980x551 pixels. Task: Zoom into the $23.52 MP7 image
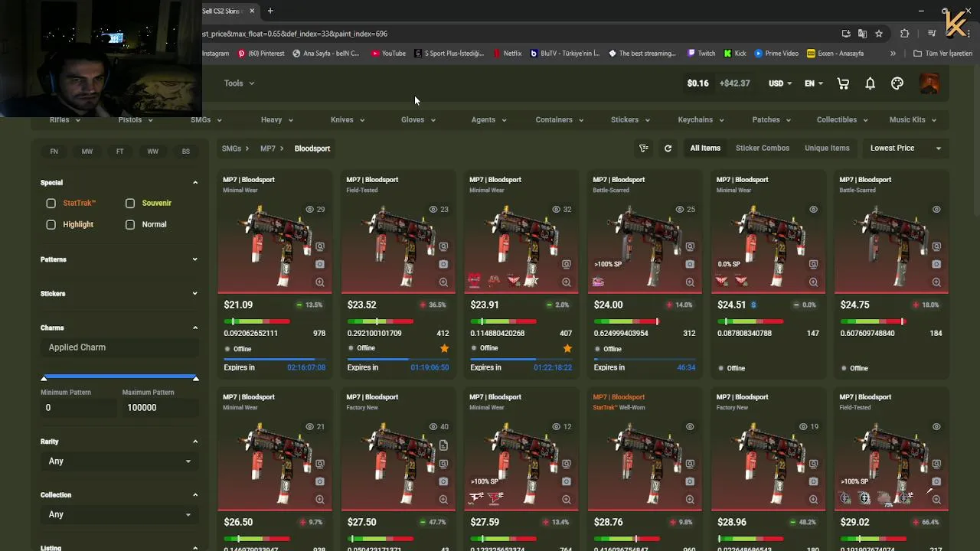pos(443,282)
